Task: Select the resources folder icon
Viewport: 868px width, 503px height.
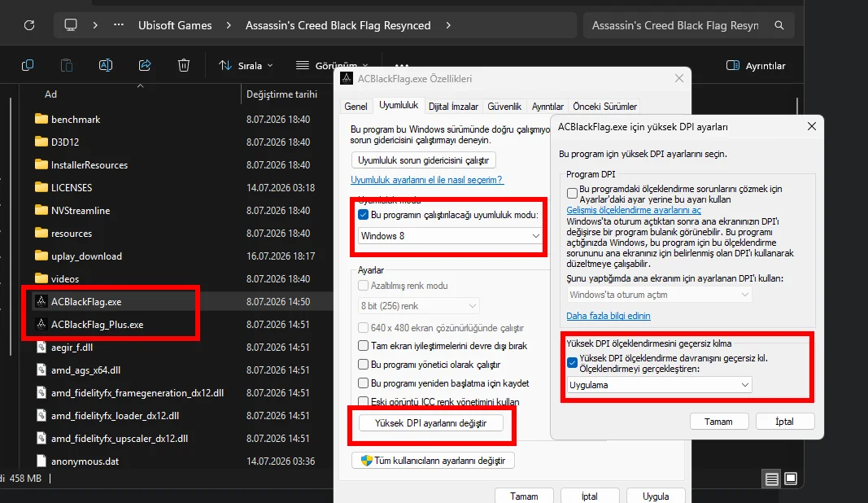Action: point(41,233)
